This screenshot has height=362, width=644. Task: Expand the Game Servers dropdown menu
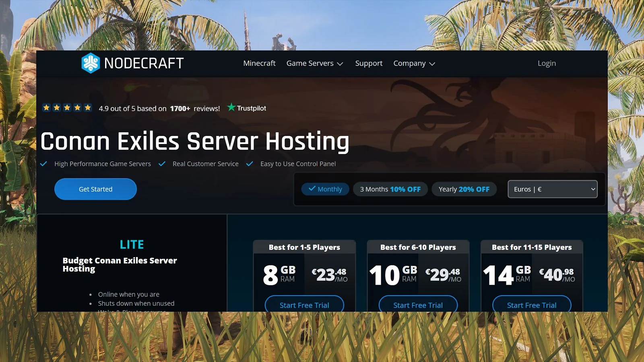point(315,63)
